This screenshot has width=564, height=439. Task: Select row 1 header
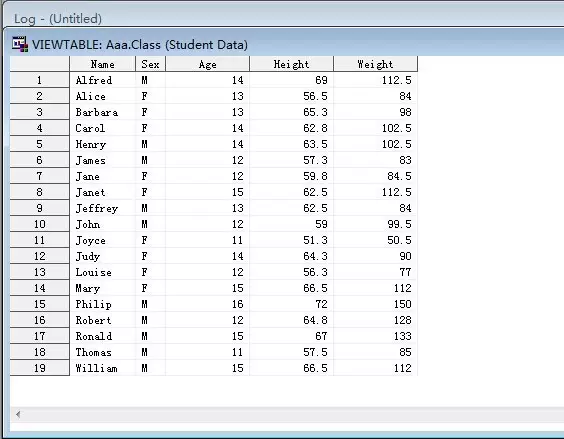(x=40, y=80)
